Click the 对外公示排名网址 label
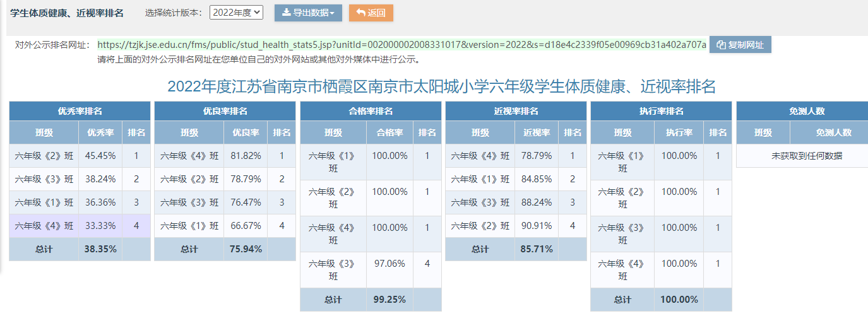Image resolution: width=868 pixels, height=316 pixels. 53,45
